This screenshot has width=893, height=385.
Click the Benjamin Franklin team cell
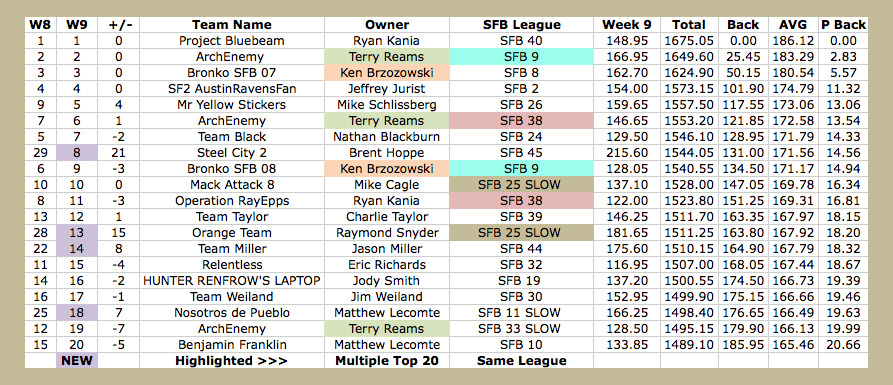232,345
